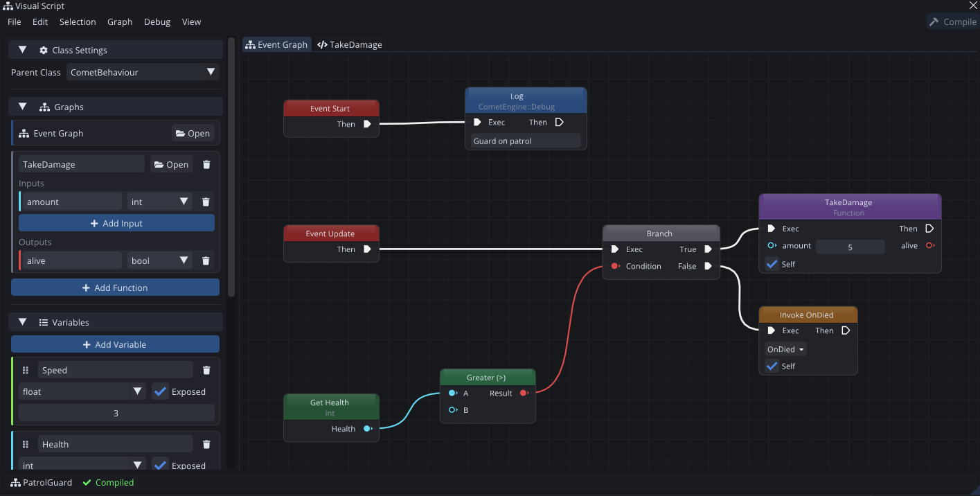Delete the amount input via trash icon

pos(206,202)
